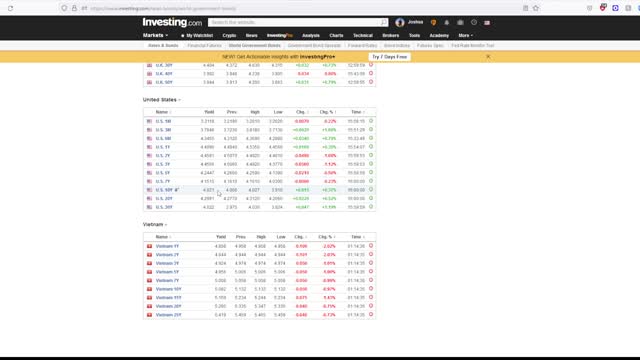Viewport: 640px width, 360px height.
Task: Dismiss the InvestingPro+ banner with the X
Action: coord(488,57)
